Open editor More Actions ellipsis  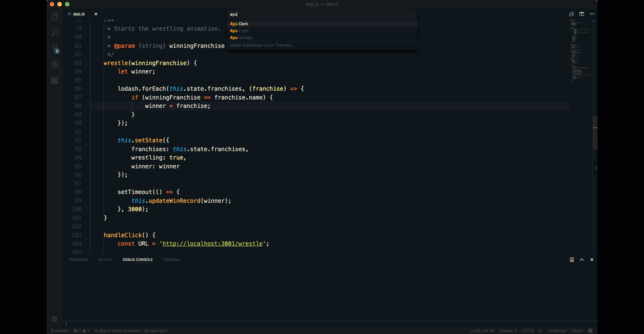(592, 14)
